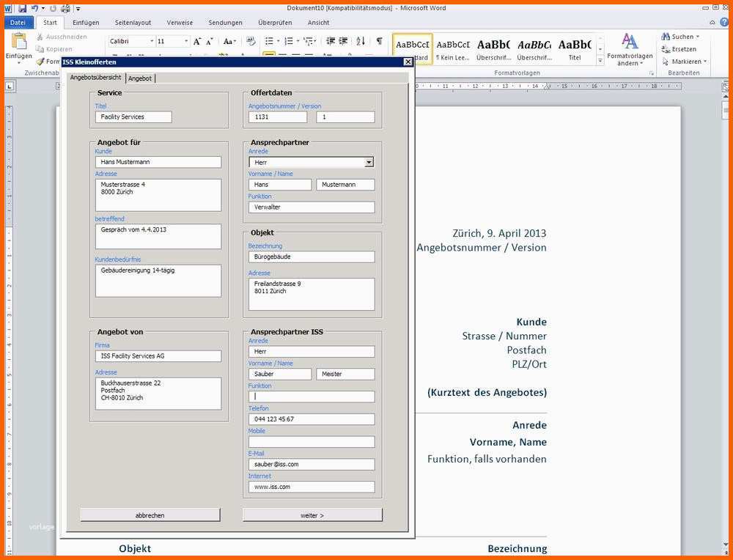
Task: Open the Datei tab
Action: [x=18, y=22]
